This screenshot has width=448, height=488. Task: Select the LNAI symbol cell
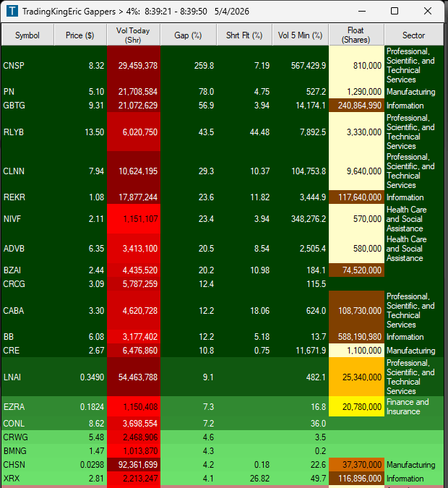(x=27, y=377)
